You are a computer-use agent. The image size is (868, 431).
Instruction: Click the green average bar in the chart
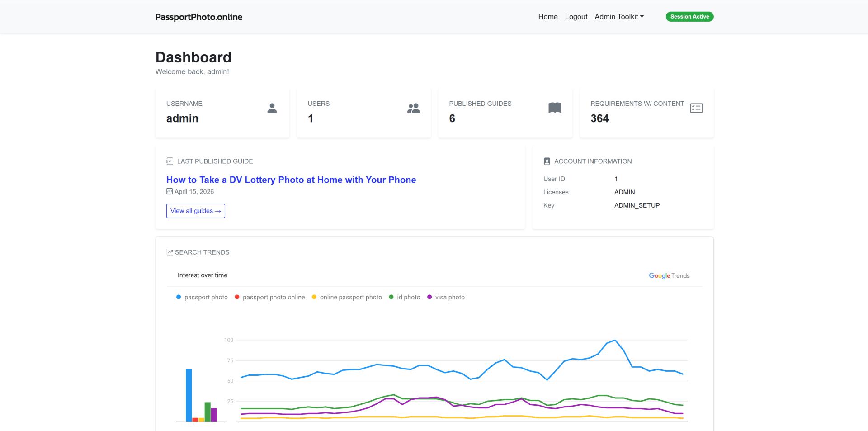208,412
